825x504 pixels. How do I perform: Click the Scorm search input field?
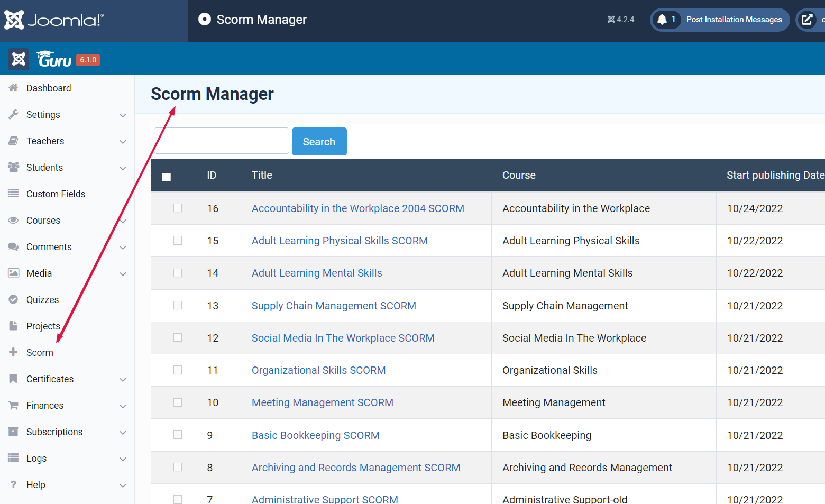coord(222,141)
